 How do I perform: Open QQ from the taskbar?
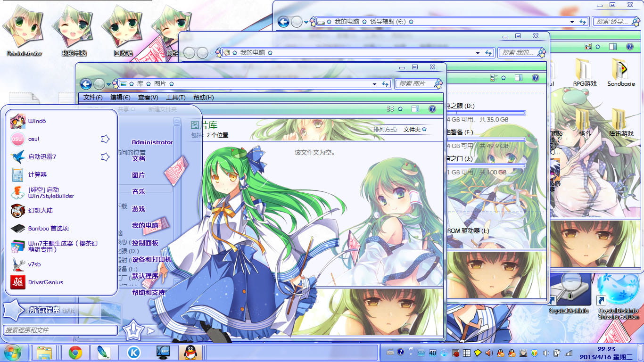click(x=189, y=352)
